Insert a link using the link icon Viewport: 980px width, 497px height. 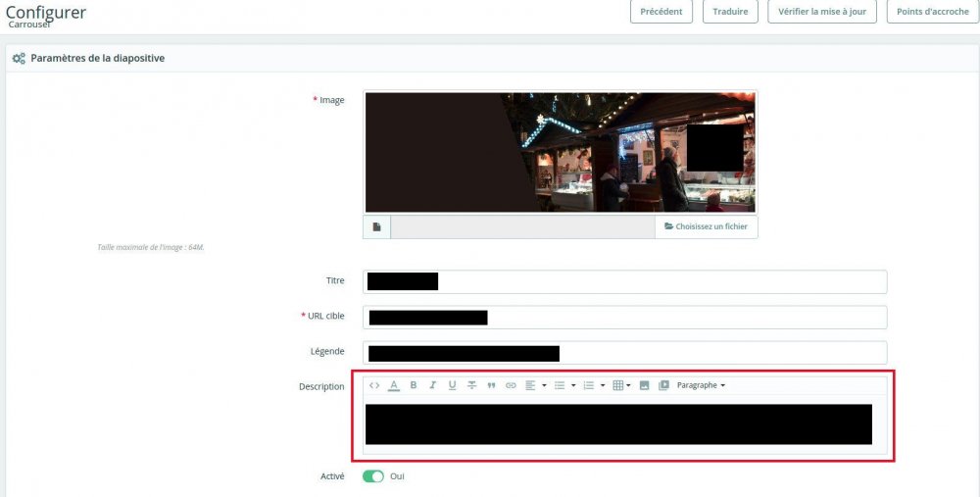tap(511, 385)
